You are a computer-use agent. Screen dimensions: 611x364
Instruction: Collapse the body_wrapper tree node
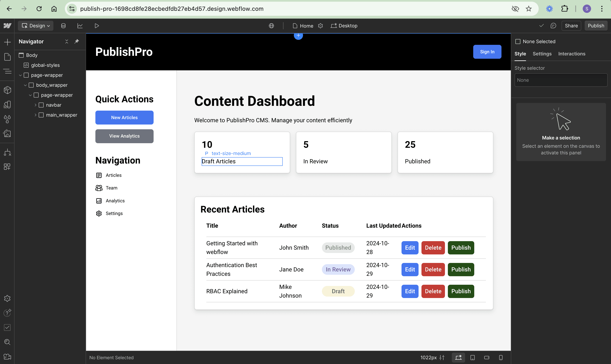click(25, 85)
